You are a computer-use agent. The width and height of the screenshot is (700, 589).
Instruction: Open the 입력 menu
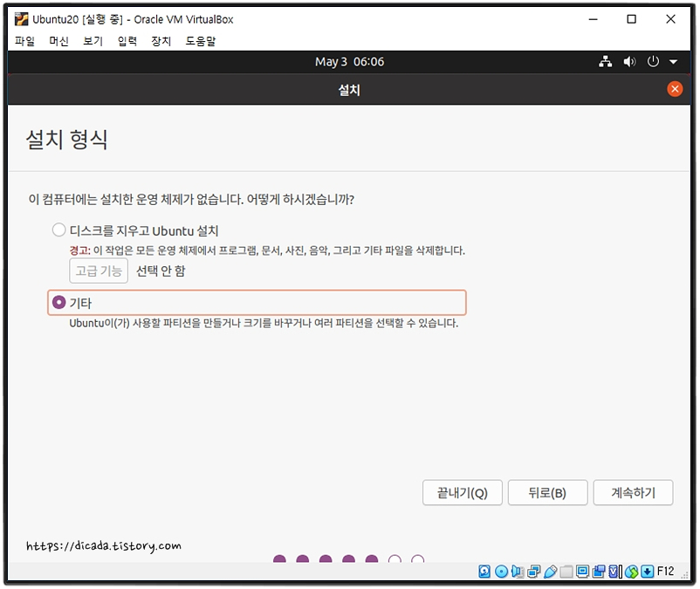pos(127,41)
